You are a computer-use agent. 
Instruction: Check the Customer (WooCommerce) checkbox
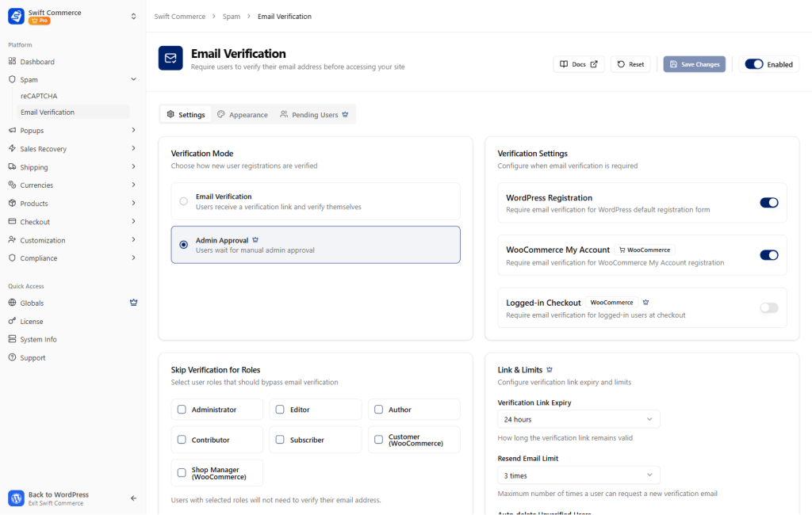[x=378, y=440]
